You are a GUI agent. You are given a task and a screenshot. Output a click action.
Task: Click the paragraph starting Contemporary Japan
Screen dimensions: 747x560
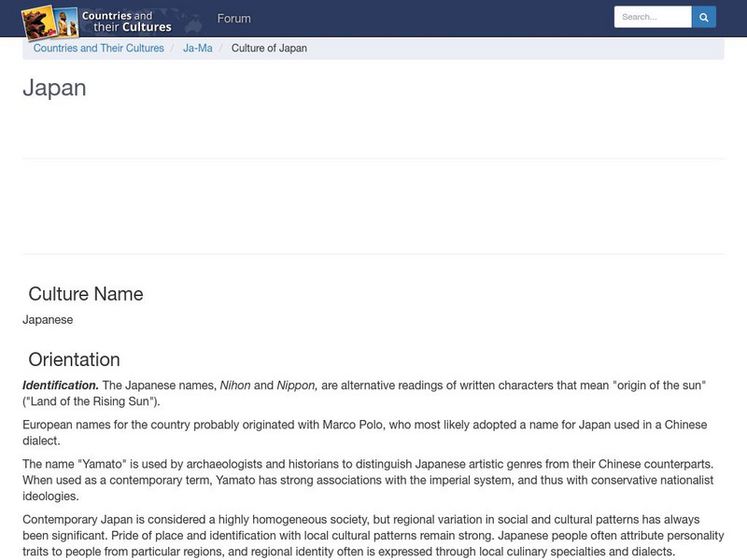pos(373,535)
